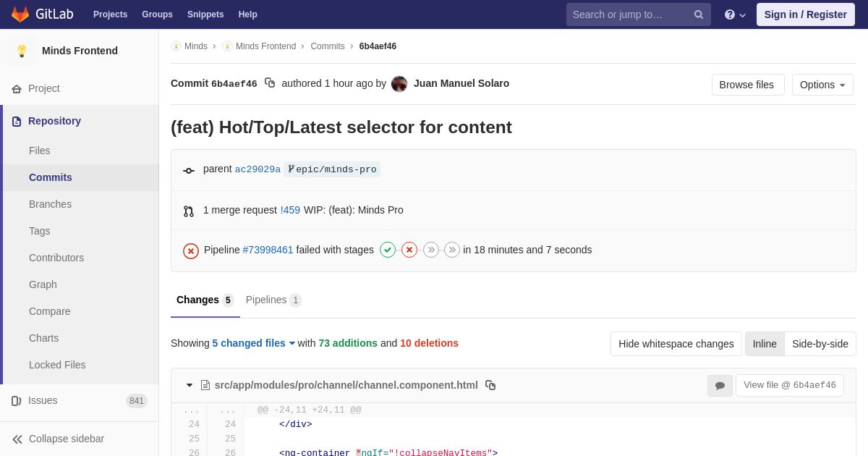The height and width of the screenshot is (456, 868).
Task: Collapse the channel.component.html diff
Action: coord(190,385)
